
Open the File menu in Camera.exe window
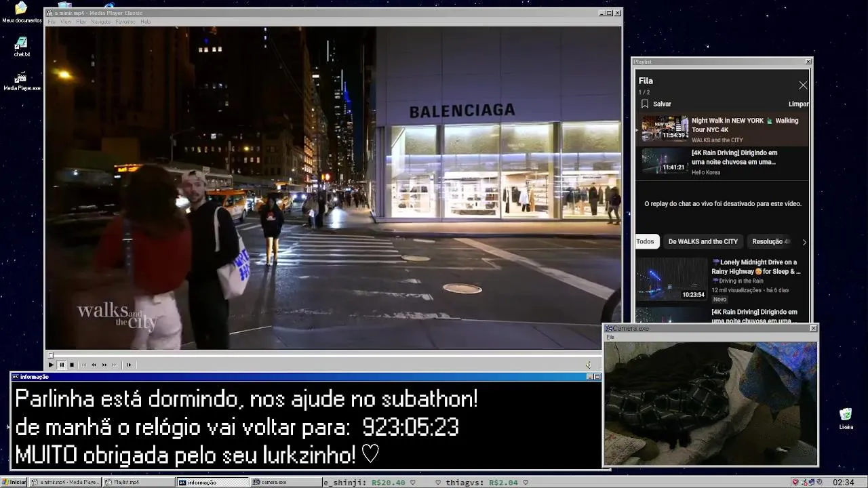click(610, 337)
